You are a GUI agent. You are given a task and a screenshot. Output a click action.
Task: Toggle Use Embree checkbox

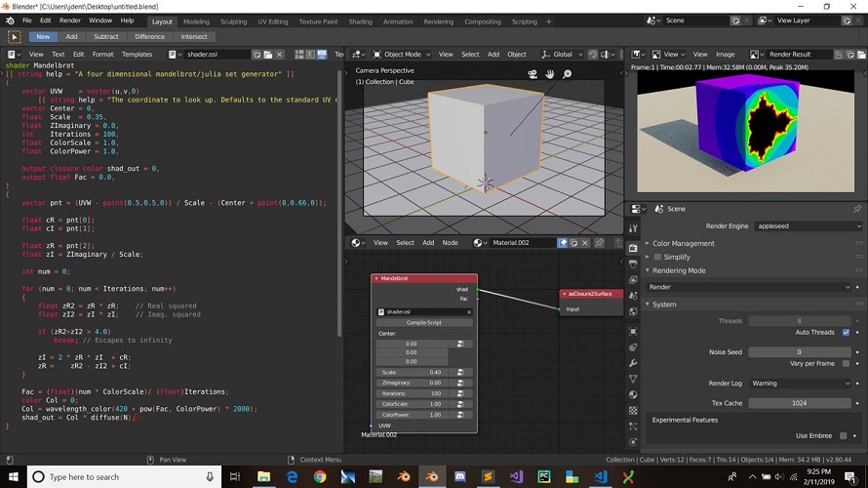(843, 436)
